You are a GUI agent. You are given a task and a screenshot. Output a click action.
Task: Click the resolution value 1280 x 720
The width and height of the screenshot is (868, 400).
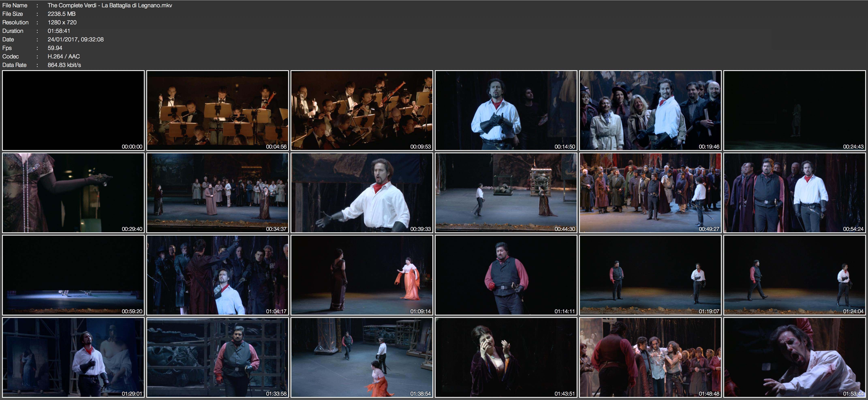pos(62,22)
